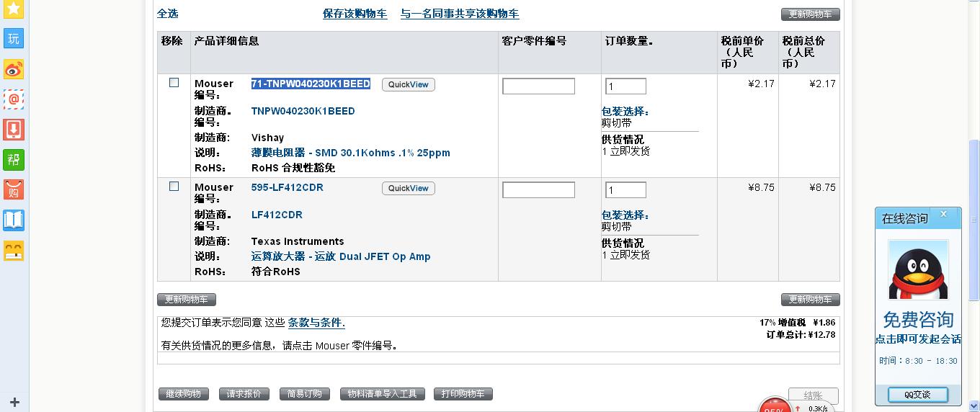Click the quantity field of the Vishay resistor

625,86
